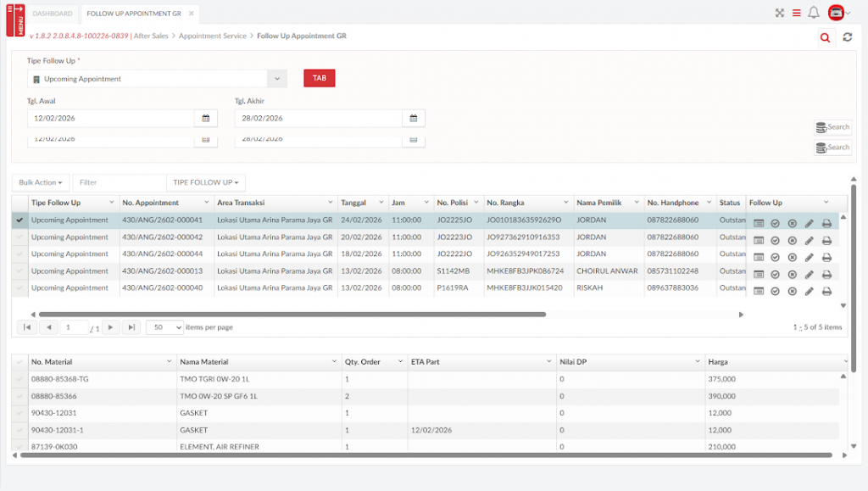Click into the Filter text field

click(x=119, y=182)
